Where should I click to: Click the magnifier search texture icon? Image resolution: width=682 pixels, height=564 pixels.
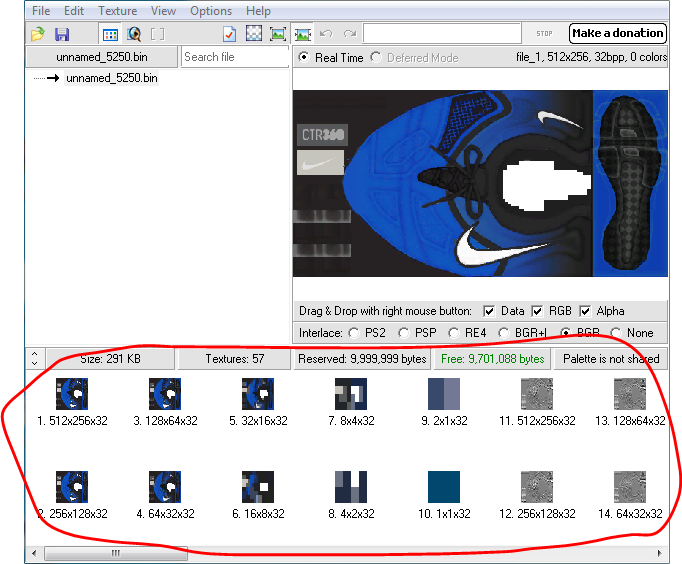(x=134, y=34)
